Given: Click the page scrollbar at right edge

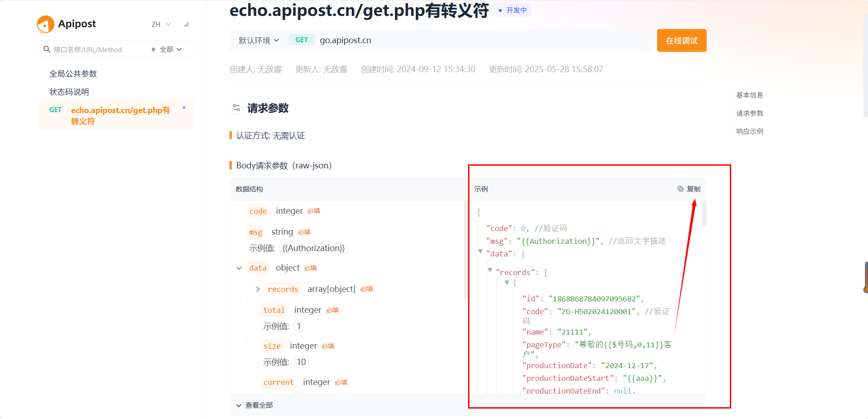Looking at the screenshot, I should tap(866, 66).
